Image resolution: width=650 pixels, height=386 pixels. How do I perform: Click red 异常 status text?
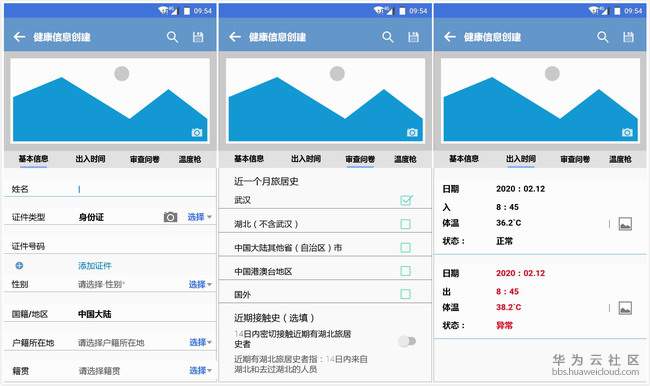(x=504, y=325)
